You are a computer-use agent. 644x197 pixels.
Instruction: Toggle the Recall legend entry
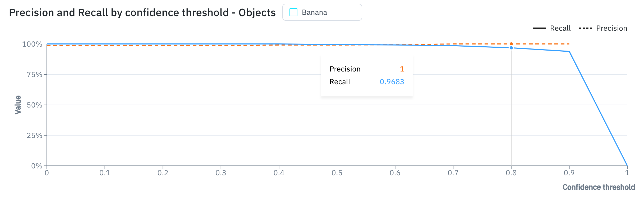pos(552,28)
